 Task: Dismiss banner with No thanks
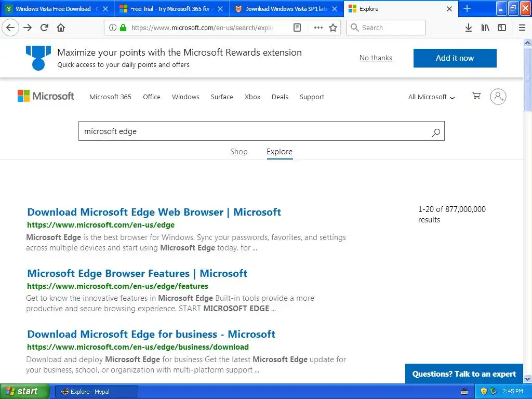point(376,58)
